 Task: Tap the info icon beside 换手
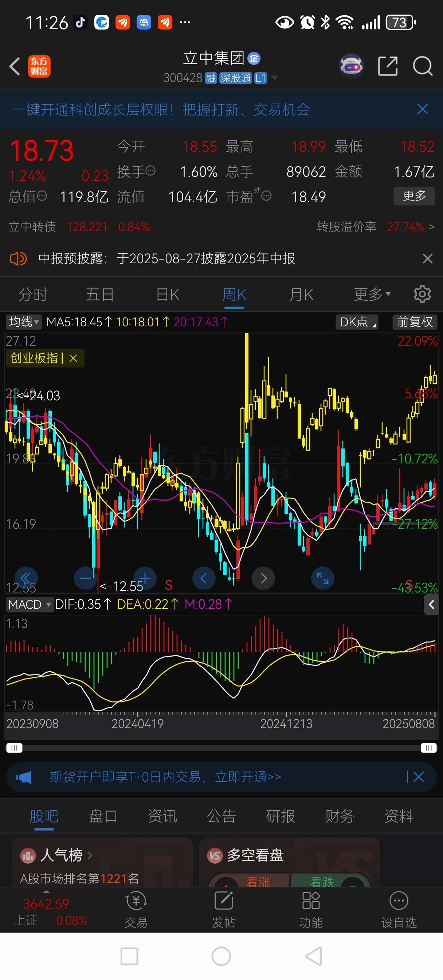(x=150, y=171)
